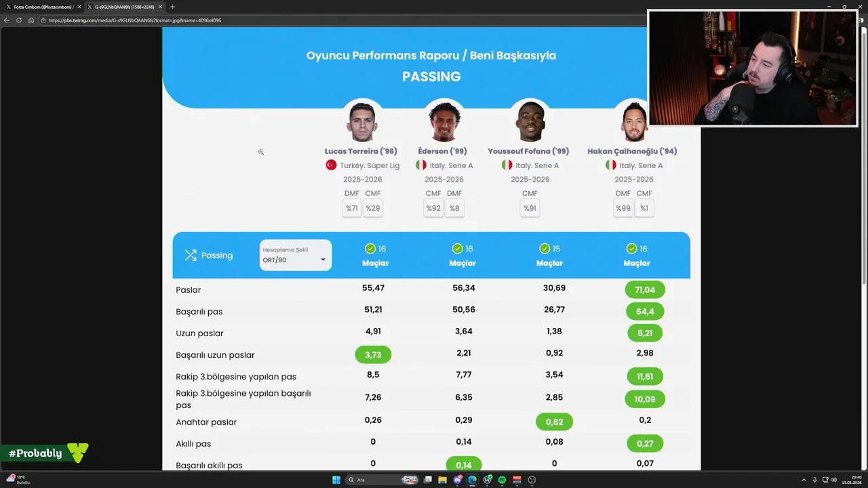Click the PASSING header title
Screen dimensions: 868x488
tap(431, 77)
